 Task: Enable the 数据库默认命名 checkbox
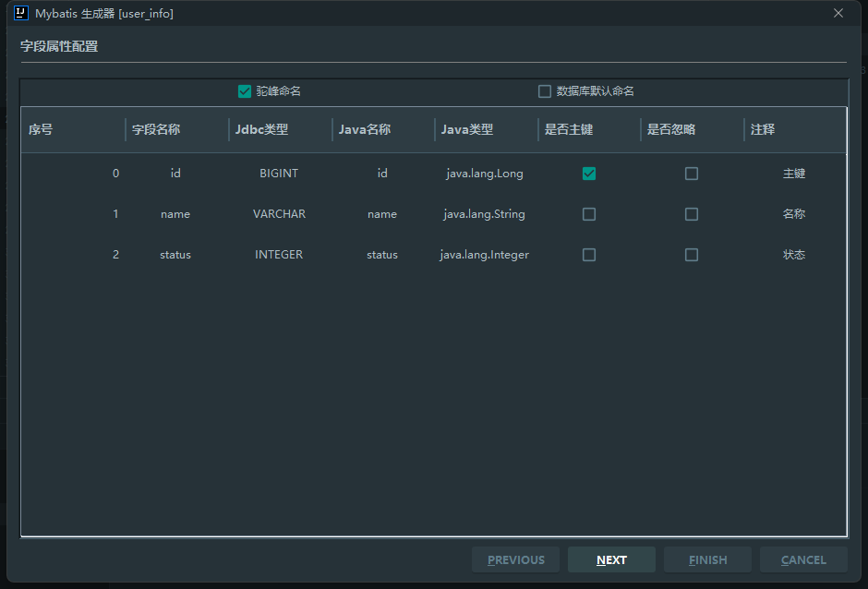pyautogui.click(x=545, y=91)
